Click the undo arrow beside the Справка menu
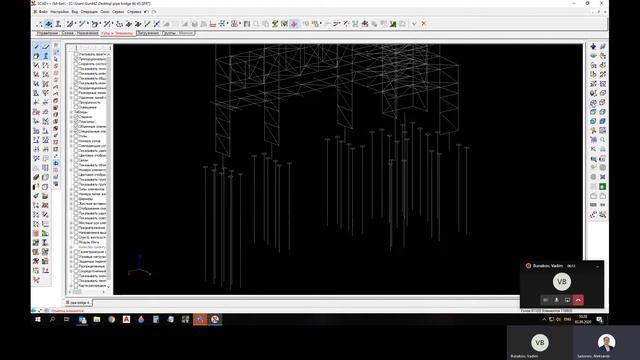The image size is (640, 360). coord(146,12)
